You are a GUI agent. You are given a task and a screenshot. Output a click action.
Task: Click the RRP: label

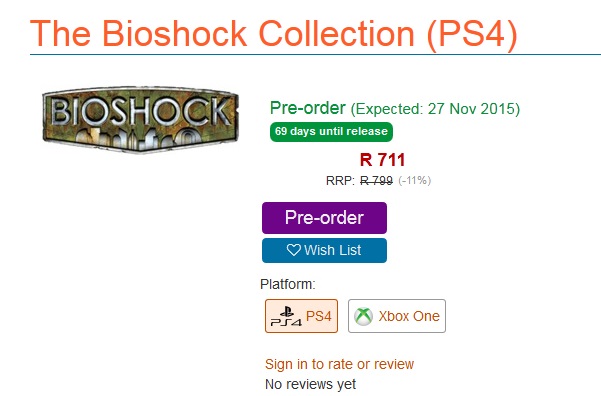coord(340,181)
